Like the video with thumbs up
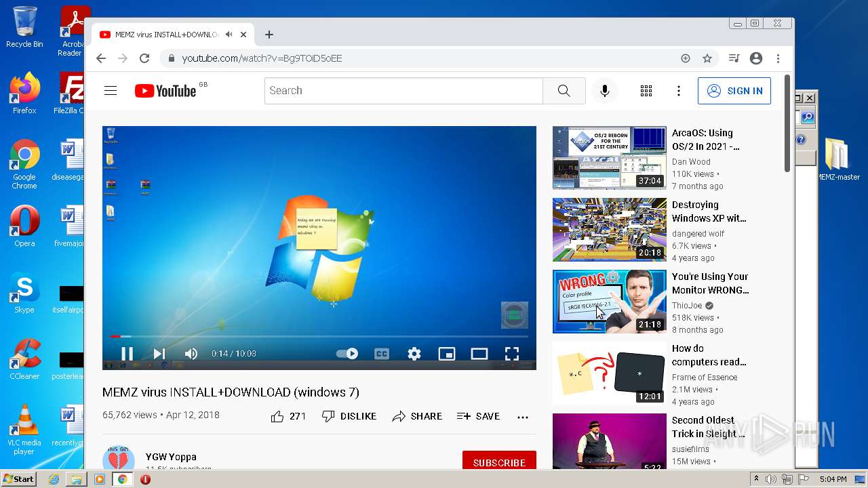 point(288,416)
